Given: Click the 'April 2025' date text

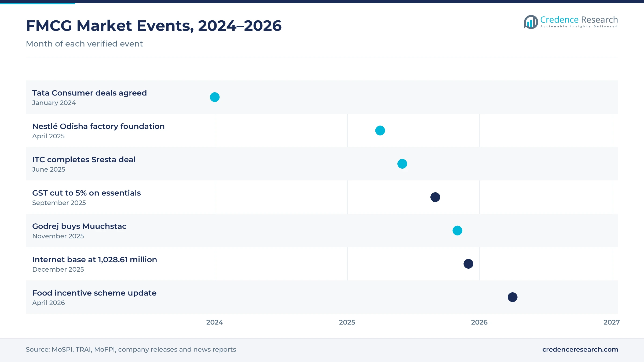Looking at the screenshot, I should [x=48, y=136].
